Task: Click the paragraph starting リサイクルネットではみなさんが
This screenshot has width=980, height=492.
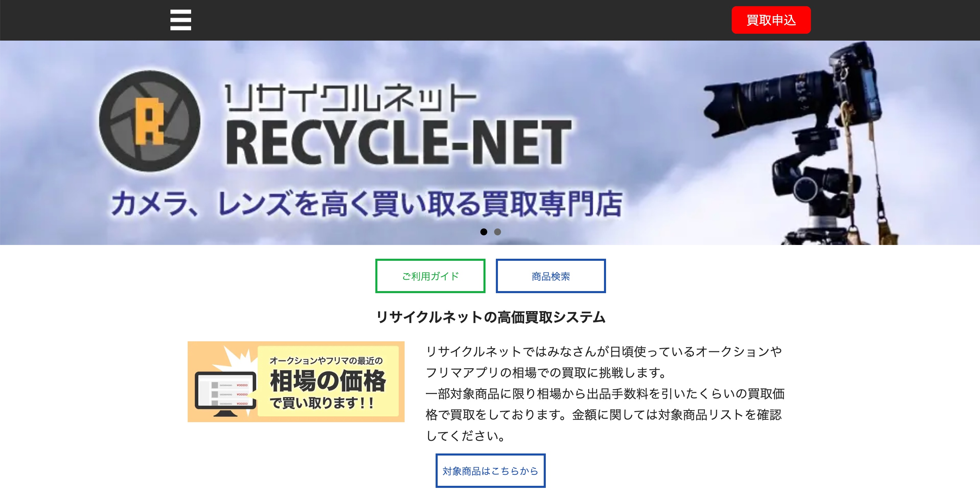Action: [x=605, y=394]
